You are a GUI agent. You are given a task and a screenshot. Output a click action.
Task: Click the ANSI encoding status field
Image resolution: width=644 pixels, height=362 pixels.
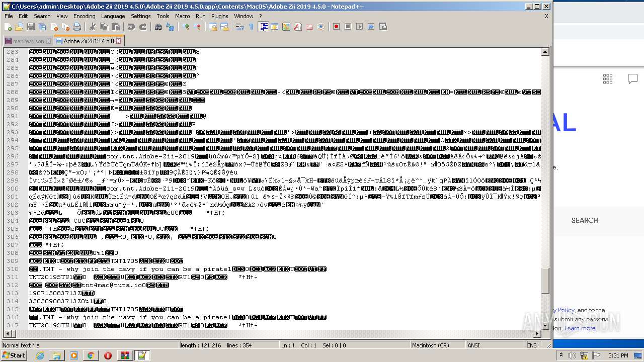[495, 345]
